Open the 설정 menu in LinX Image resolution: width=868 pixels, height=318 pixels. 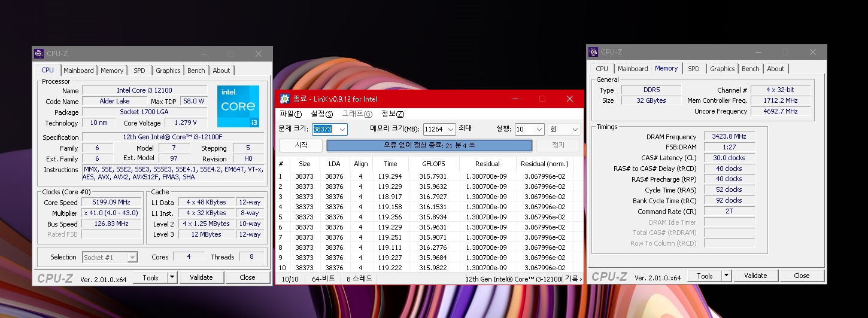point(322,114)
